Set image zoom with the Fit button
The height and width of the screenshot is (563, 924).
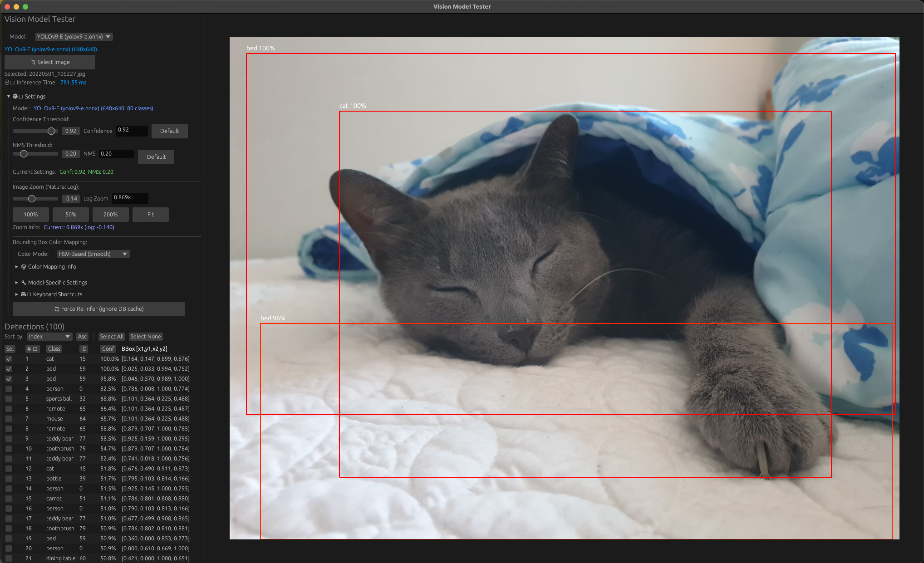point(150,215)
